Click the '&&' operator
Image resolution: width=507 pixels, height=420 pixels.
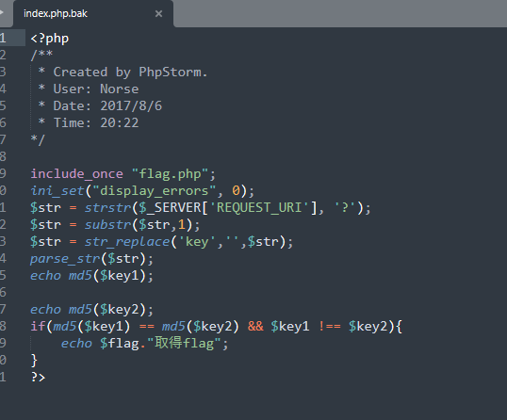tap(255, 326)
